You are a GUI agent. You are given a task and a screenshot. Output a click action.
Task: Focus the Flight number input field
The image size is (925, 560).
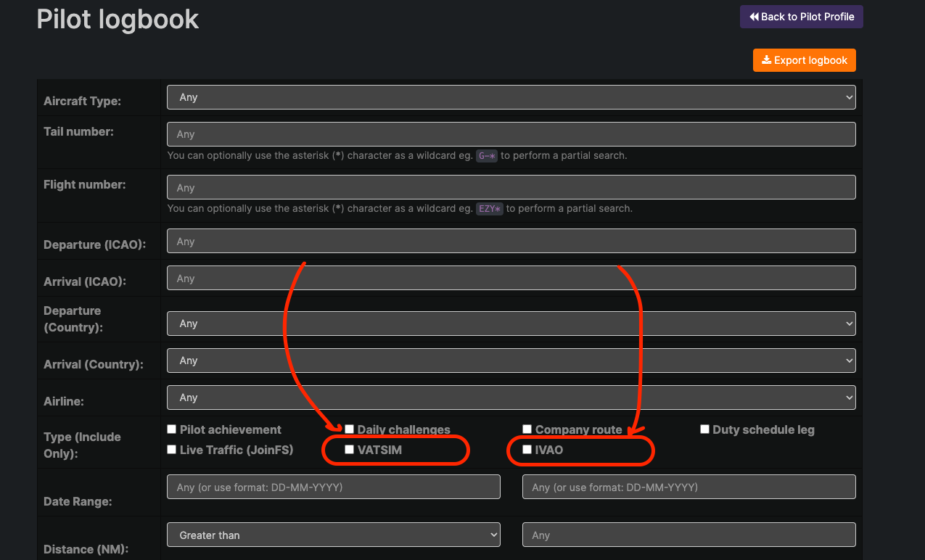(x=511, y=187)
